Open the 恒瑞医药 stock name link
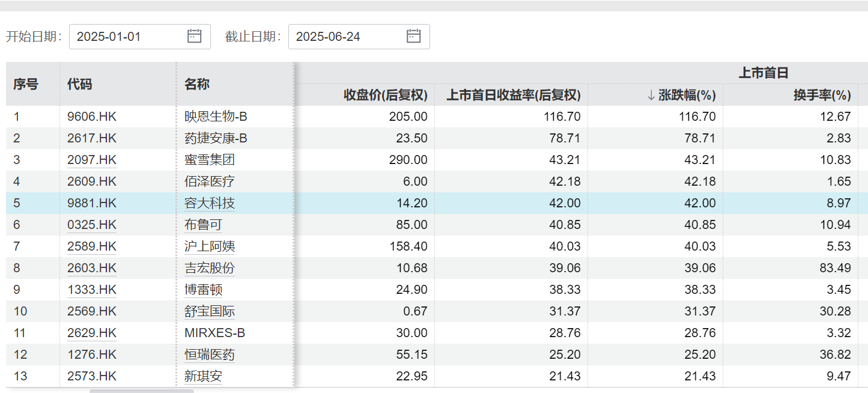Image resolution: width=868 pixels, height=393 pixels. 209,355
